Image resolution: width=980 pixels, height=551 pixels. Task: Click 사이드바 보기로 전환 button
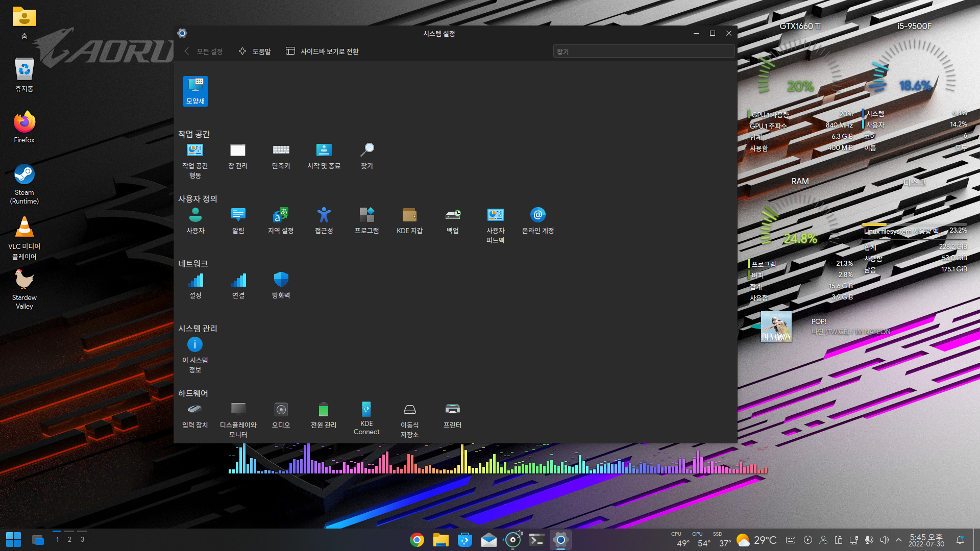coord(323,52)
